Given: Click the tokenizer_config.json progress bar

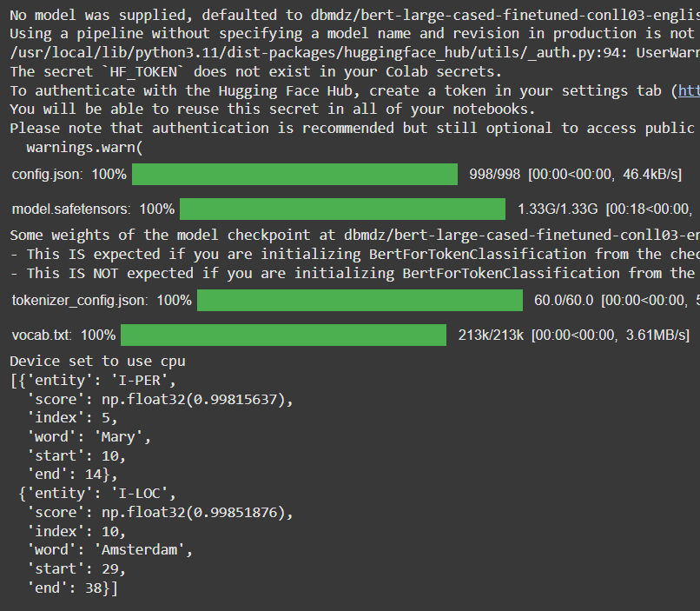Looking at the screenshot, I should coord(360,300).
